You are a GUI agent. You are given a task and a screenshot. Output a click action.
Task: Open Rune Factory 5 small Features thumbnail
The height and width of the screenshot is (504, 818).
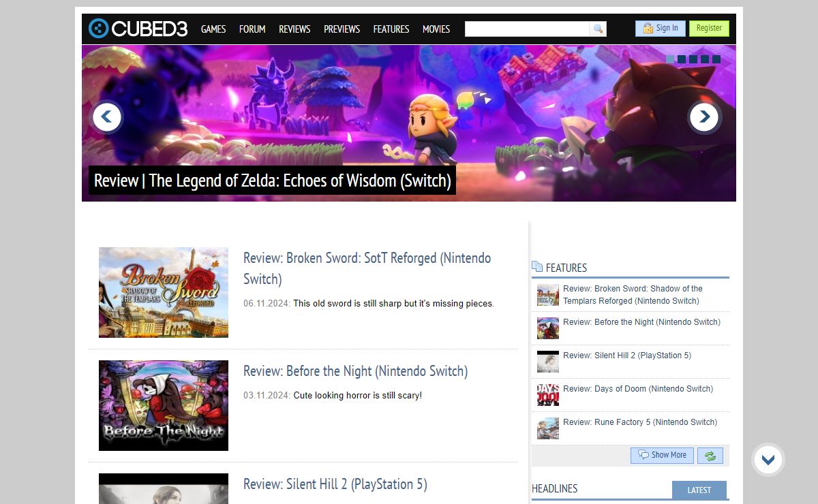coord(548,428)
